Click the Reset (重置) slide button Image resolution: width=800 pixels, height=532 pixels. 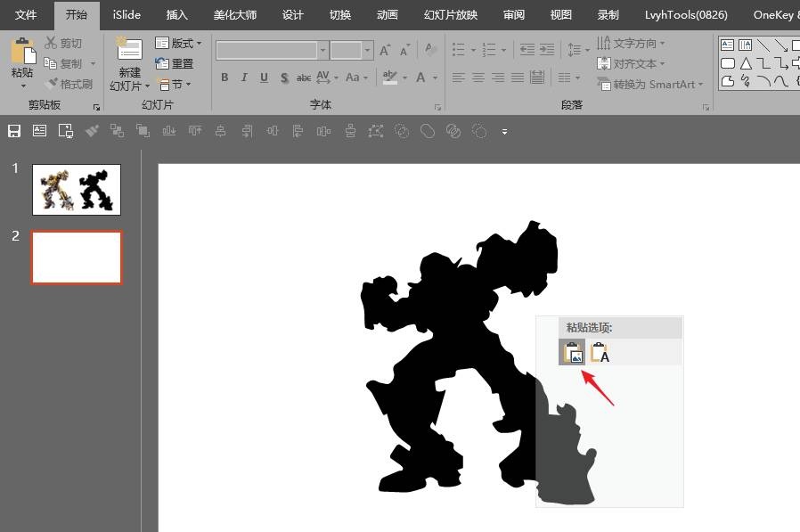[x=174, y=63]
